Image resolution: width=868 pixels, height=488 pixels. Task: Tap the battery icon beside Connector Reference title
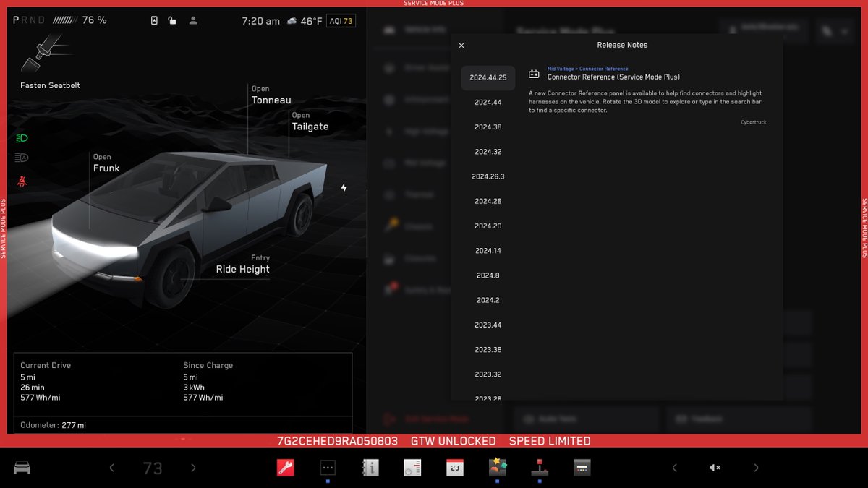pyautogui.click(x=534, y=74)
